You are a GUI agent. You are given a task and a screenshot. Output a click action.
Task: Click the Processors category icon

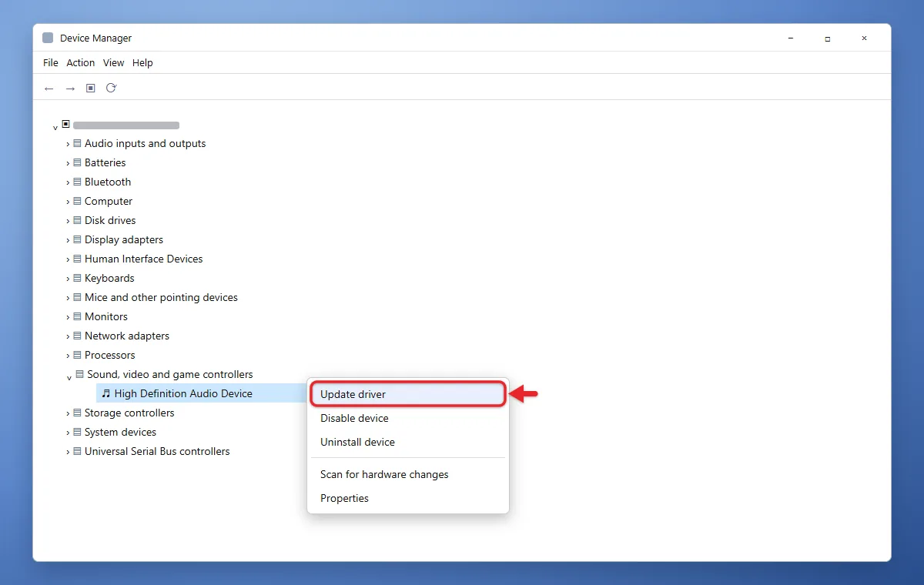click(78, 355)
